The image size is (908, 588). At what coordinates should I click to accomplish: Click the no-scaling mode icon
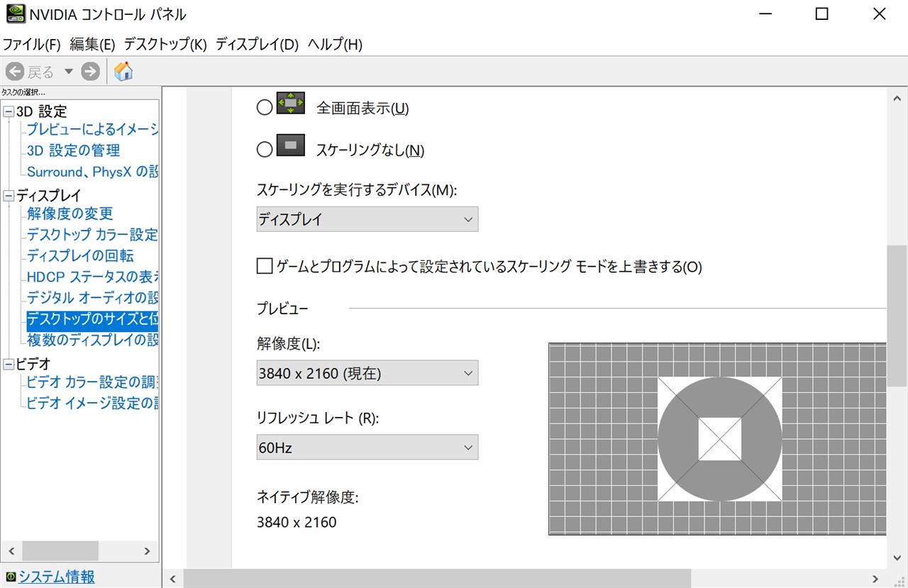tap(290, 145)
